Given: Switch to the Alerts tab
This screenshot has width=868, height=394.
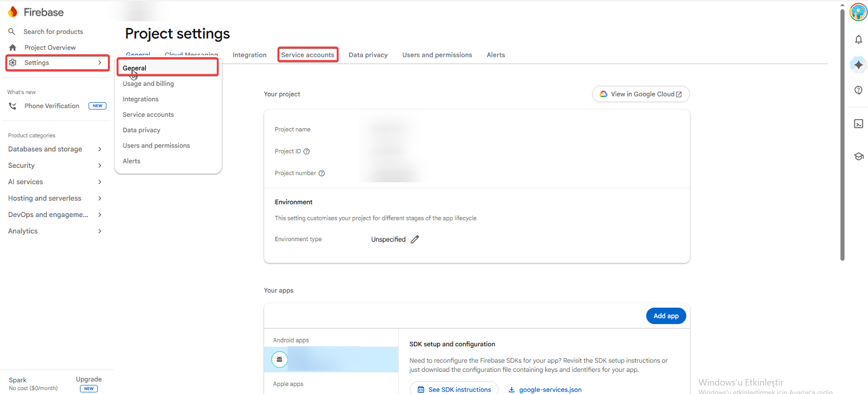Looking at the screenshot, I should 496,55.
